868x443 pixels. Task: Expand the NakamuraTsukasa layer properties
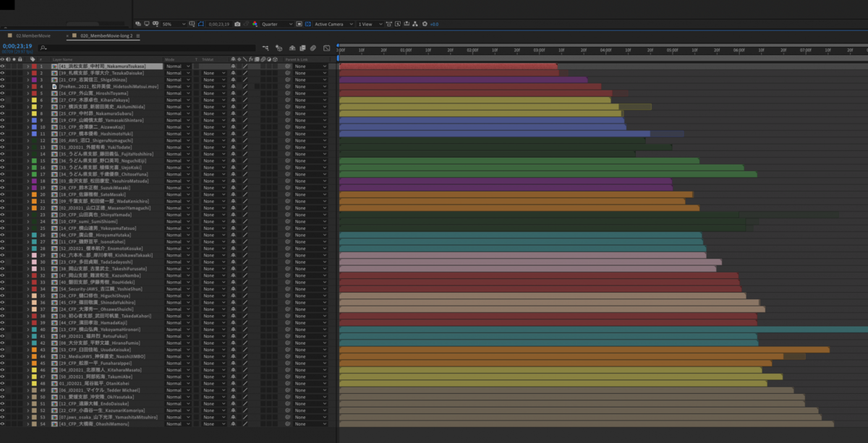click(x=27, y=66)
